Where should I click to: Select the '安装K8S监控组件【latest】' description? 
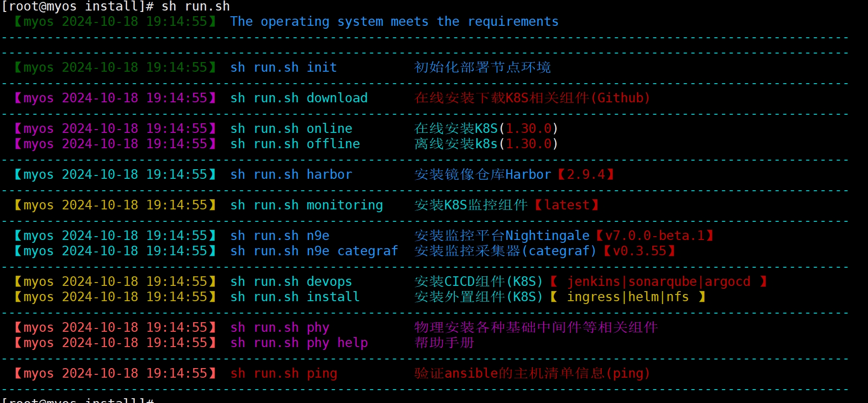click(507, 205)
